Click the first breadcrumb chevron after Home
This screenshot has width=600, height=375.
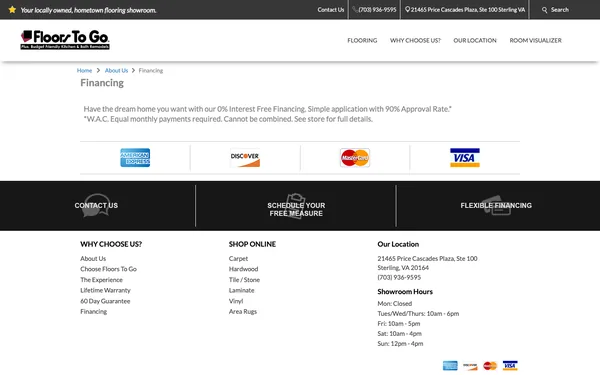[x=98, y=70]
